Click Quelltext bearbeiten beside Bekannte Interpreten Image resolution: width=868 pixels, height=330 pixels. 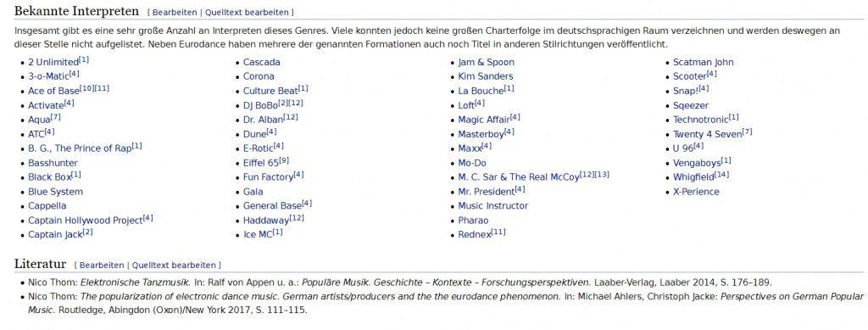coord(247,12)
